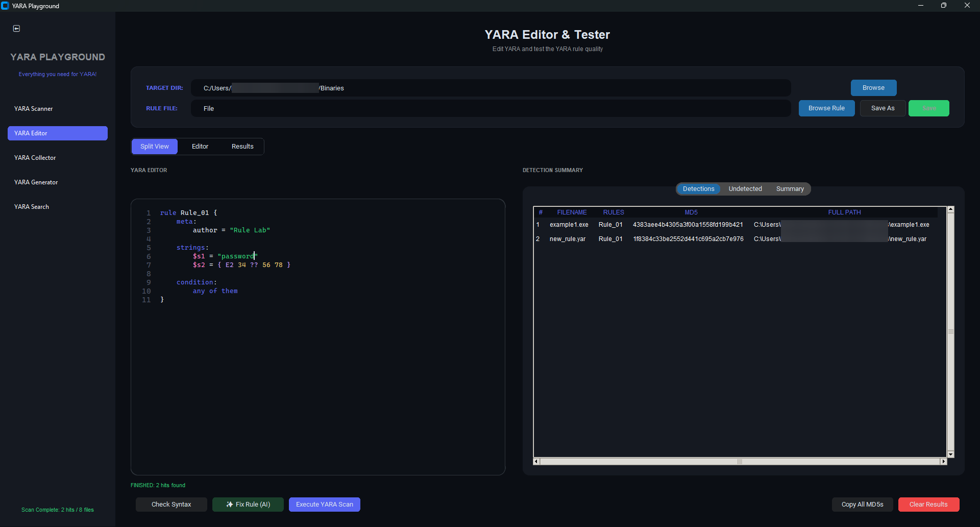This screenshot has width=980, height=527.
Task: Click the Fix Rule (AI) button
Action: tap(248, 505)
